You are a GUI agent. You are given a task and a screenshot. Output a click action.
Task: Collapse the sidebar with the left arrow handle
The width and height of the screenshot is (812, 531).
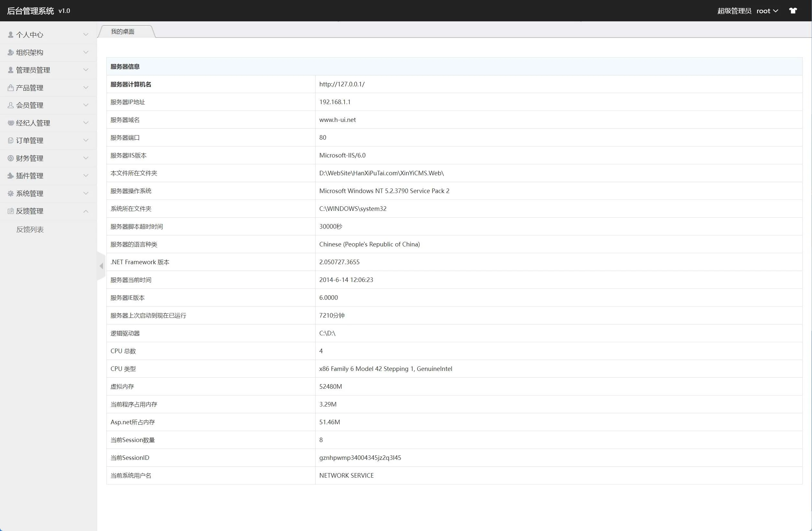point(101,266)
